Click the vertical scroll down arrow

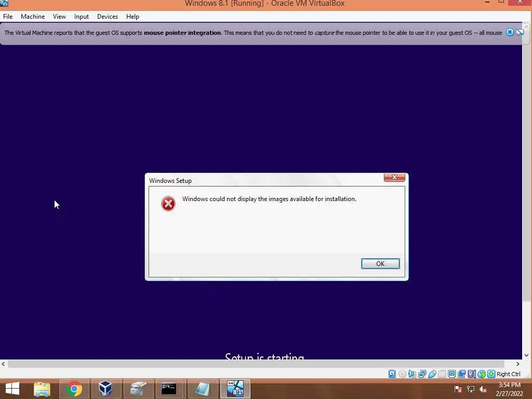coord(527,355)
